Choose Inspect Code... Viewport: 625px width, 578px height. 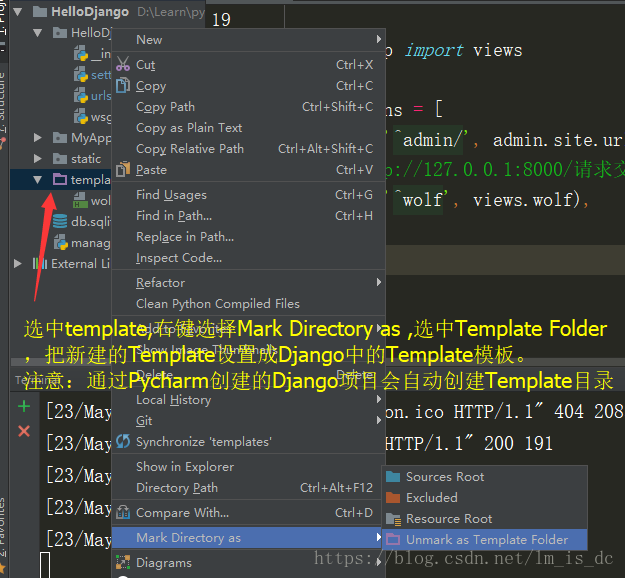[x=248, y=258]
